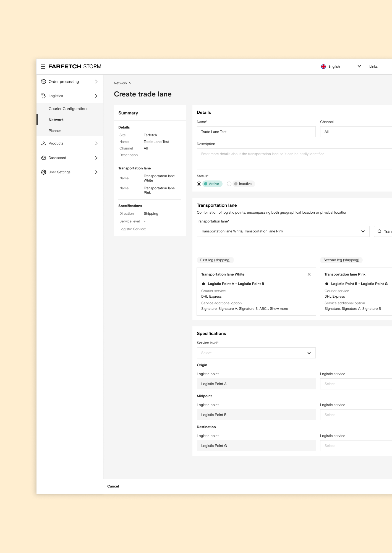
Task: Click the Order processing sidebar icon
Action: (x=44, y=82)
